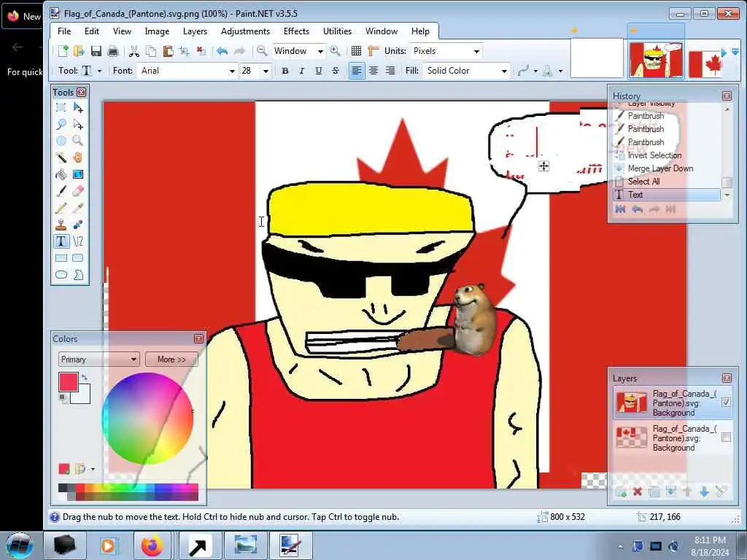
Task: Select the Line/Curve tool
Action: [78, 241]
